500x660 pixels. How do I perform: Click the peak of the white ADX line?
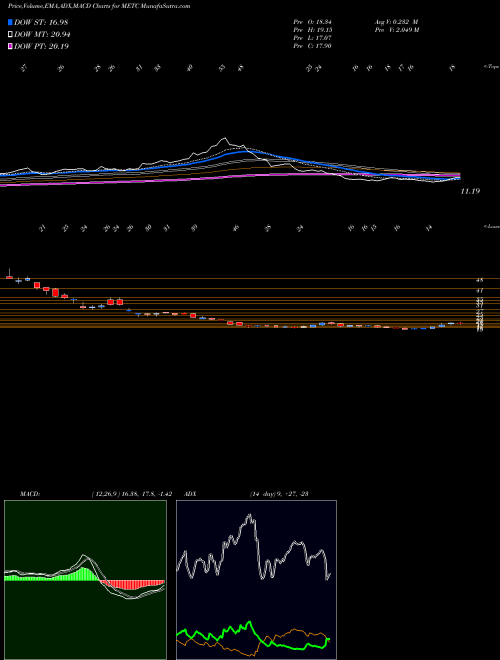[x=250, y=515]
